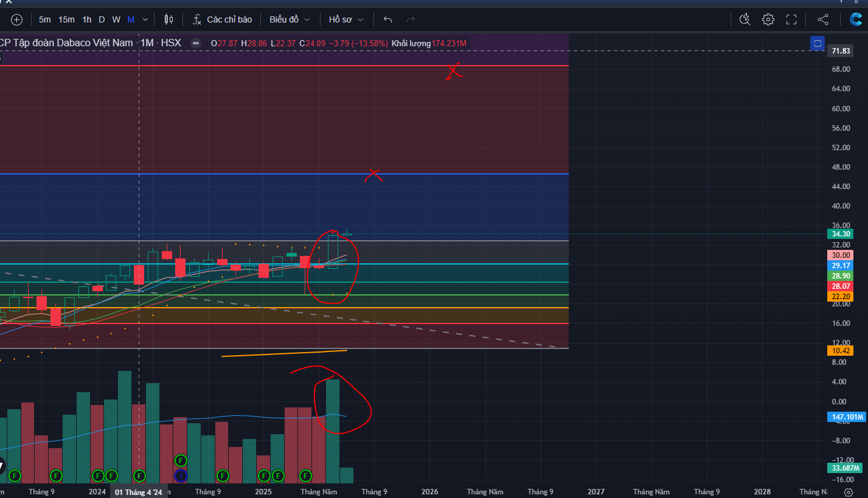Open the fx indicators icon
The width and height of the screenshot is (868, 498).
point(197,19)
